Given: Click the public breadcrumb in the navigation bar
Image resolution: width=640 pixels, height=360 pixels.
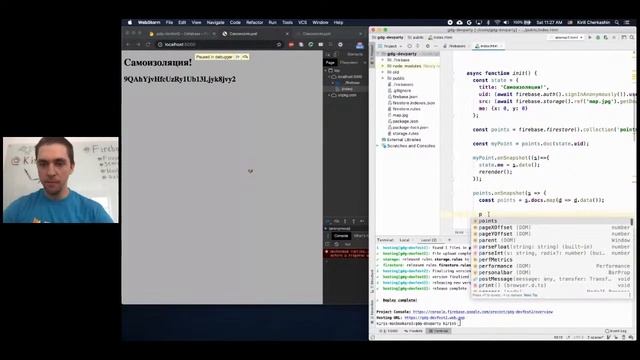Looking at the screenshot, I should point(416,38).
